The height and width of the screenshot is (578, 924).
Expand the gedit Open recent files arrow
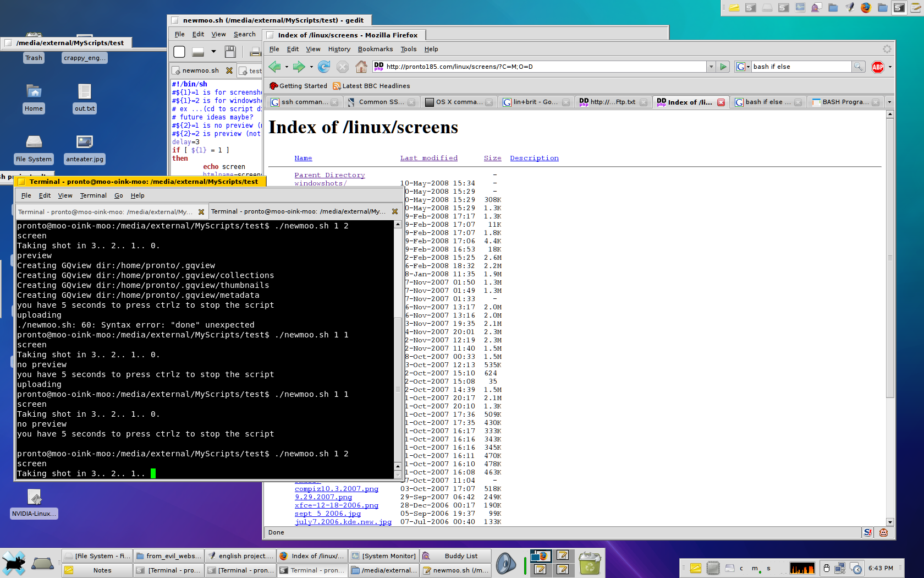pyautogui.click(x=213, y=52)
